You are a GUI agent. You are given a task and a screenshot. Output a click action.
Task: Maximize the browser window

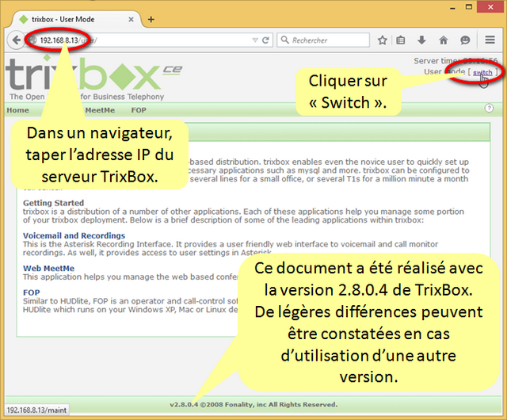(469, 7)
